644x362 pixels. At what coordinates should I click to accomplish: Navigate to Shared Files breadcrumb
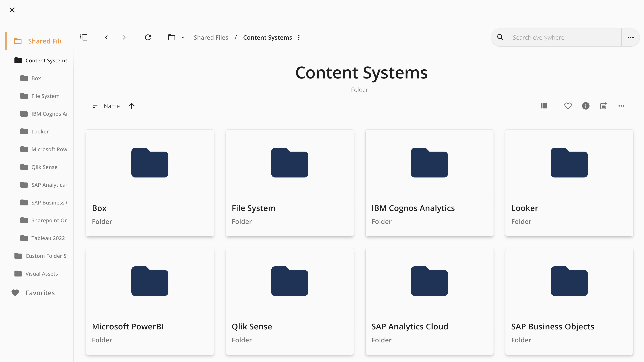pos(211,37)
